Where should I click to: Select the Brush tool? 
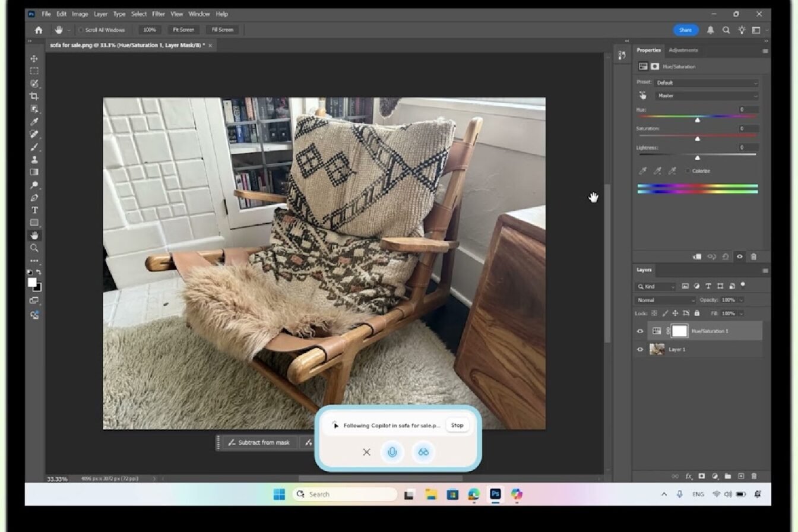(34, 147)
